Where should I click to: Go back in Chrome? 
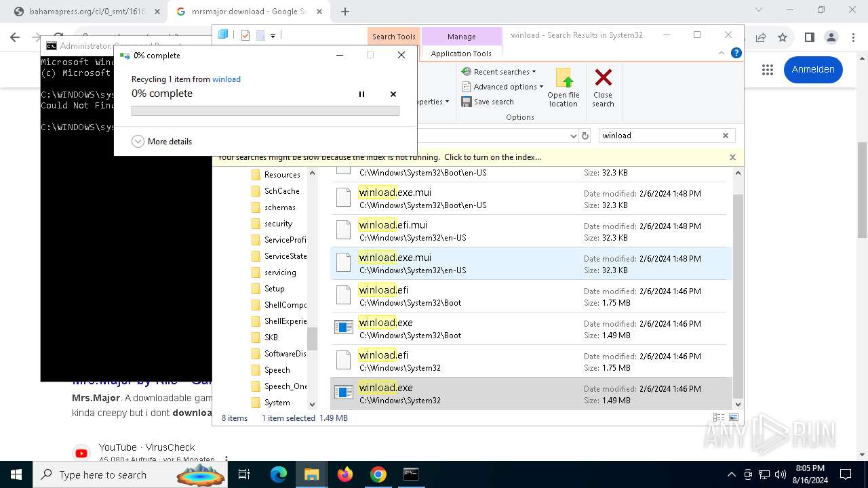click(x=15, y=38)
